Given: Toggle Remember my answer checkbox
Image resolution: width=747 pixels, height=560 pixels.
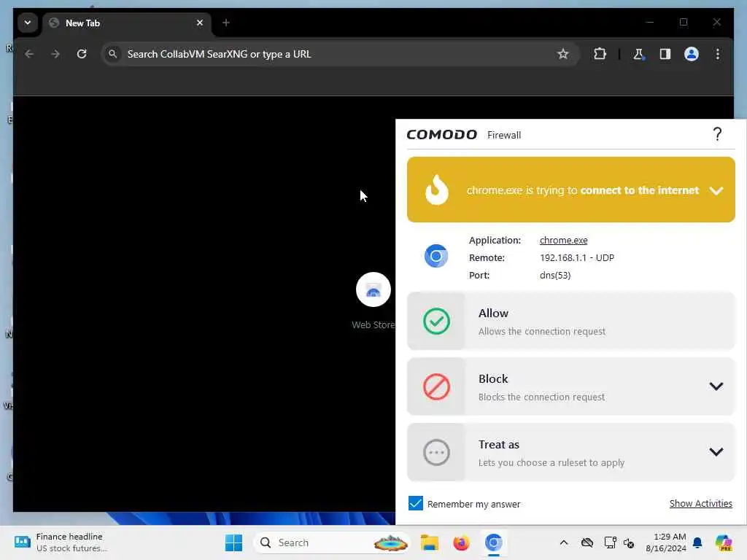Looking at the screenshot, I should [x=415, y=503].
